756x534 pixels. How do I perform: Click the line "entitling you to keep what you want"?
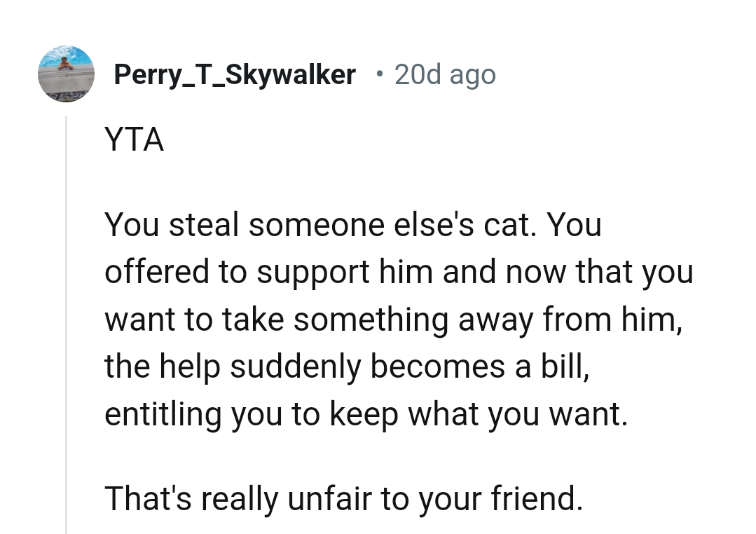[366, 413]
